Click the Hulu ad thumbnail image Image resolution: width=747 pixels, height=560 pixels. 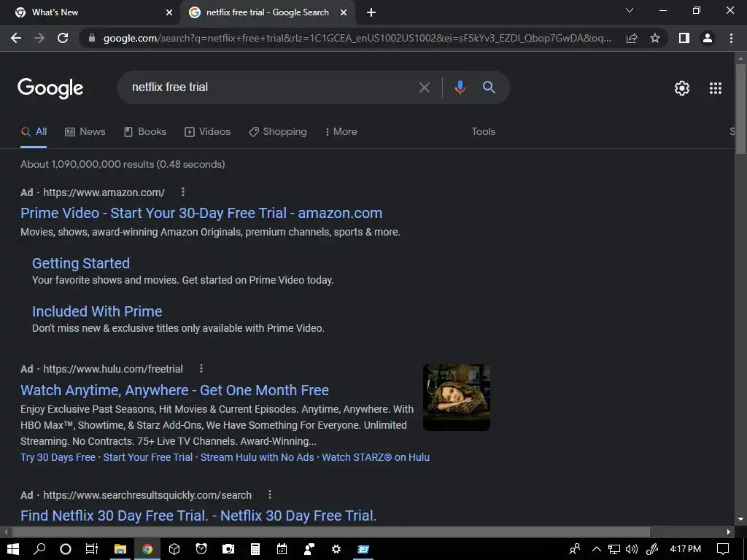[457, 397]
